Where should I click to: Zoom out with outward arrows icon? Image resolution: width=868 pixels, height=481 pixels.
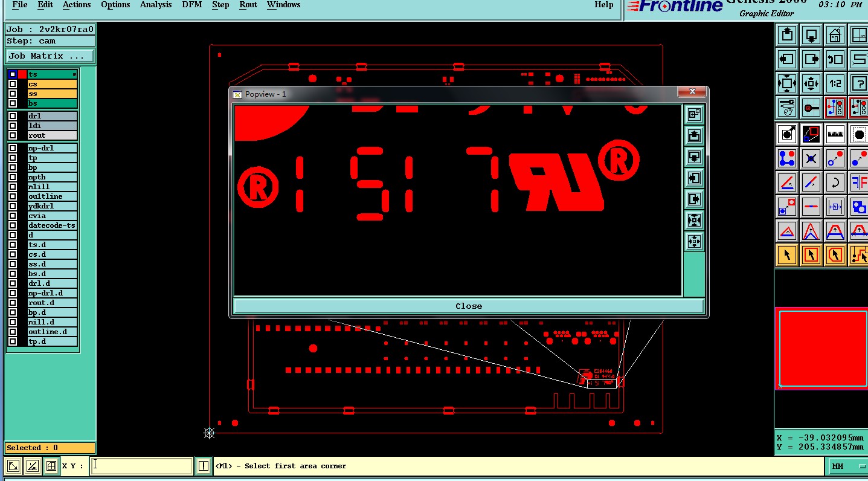pos(811,83)
